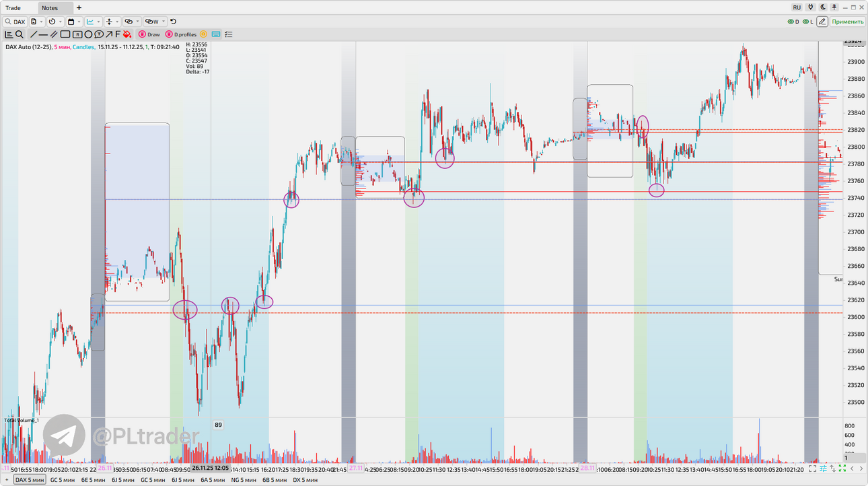Select the plain rectangle drawing tool
The height and width of the screenshot is (486, 868).
pos(65,34)
